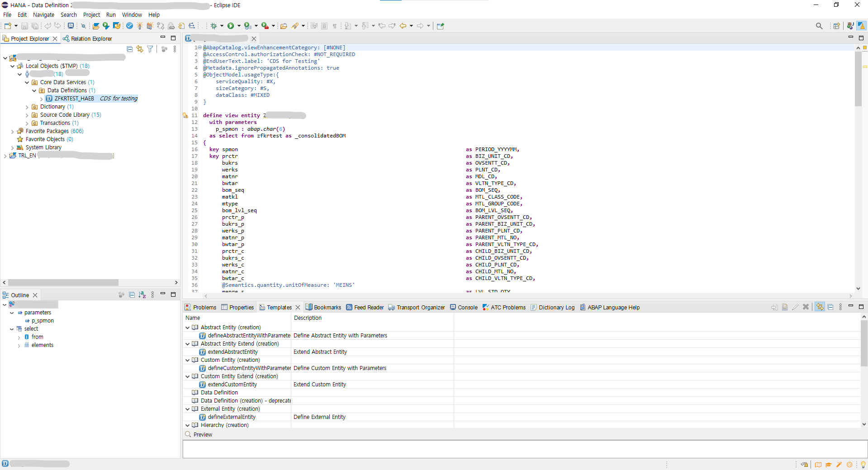Click the green Run button in toolbar
The image size is (868, 470).
231,26
